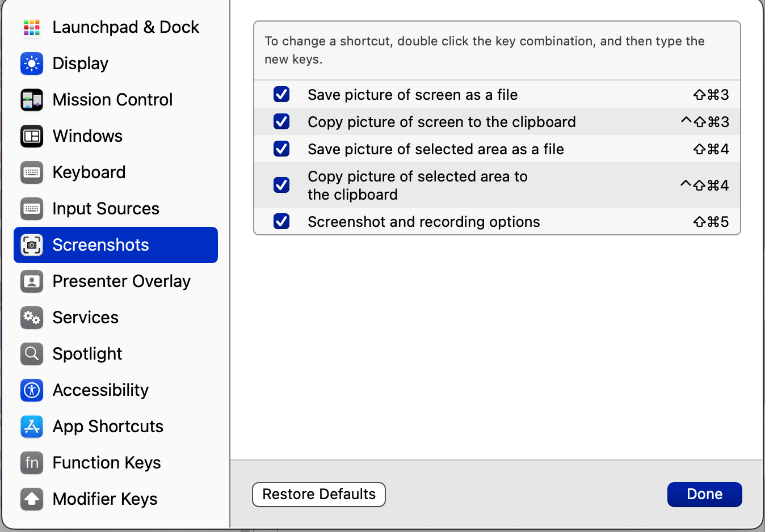Click the Done button
This screenshot has height=532, width=765.
pyautogui.click(x=704, y=495)
